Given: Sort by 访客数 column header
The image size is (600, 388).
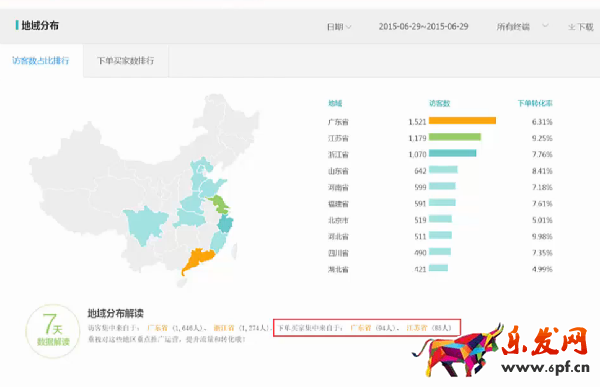Looking at the screenshot, I should [439, 103].
